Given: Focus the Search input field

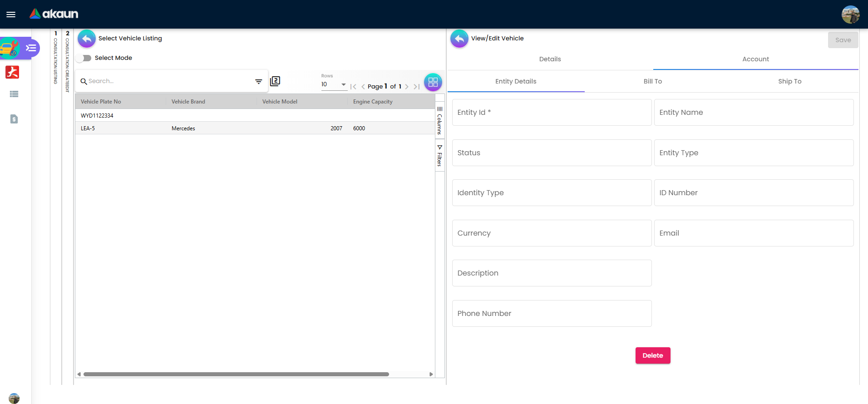Looking at the screenshot, I should point(170,81).
